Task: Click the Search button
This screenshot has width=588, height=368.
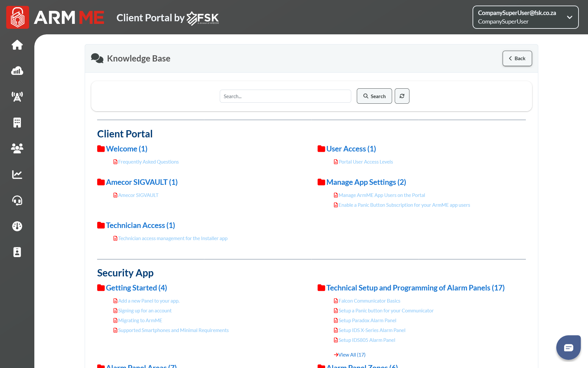Action: pyautogui.click(x=374, y=96)
